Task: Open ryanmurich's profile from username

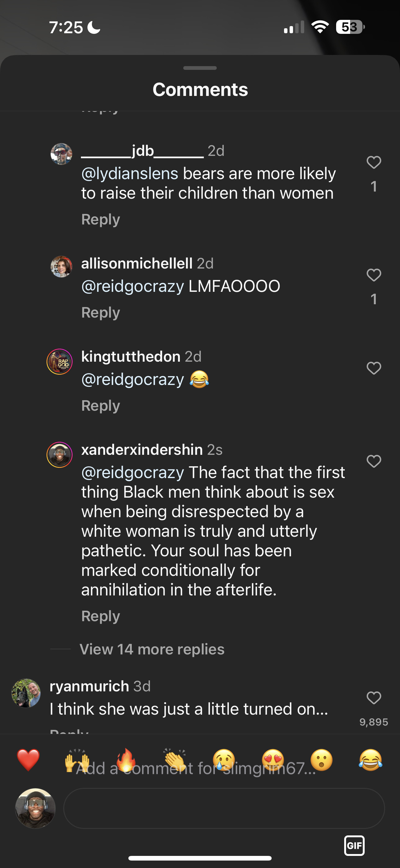Action: (89, 686)
